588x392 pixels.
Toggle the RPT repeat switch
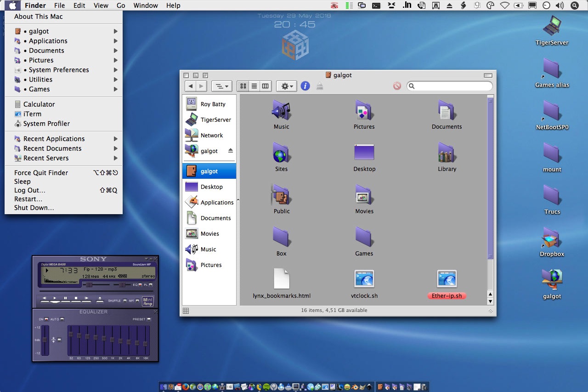137,301
